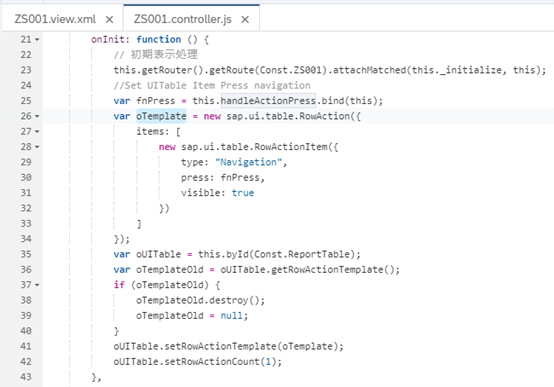The height and width of the screenshot is (387, 554).
Task: Click handleActionPress on line 25
Action: point(268,101)
